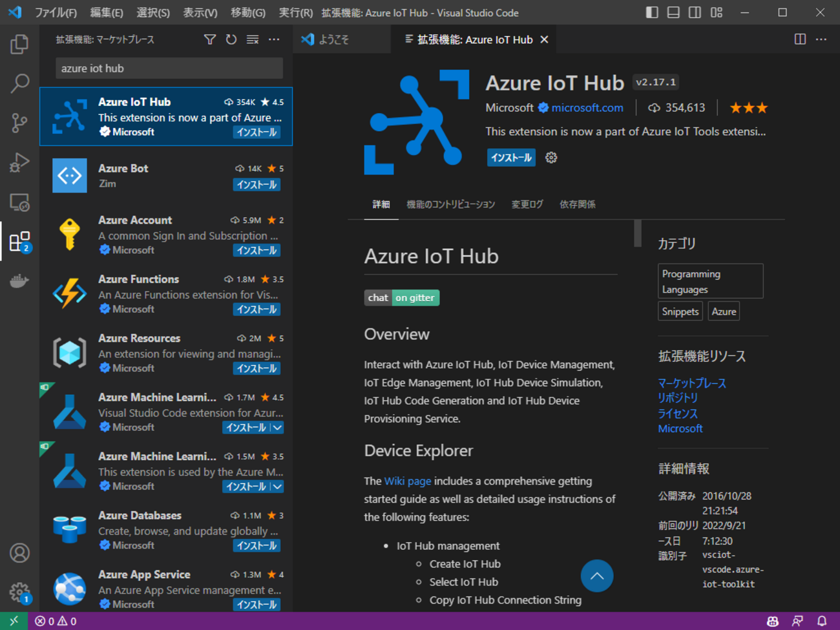This screenshot has height=630, width=840.
Task: Toggle the secondary sidebar layout button
Action: pos(695,12)
